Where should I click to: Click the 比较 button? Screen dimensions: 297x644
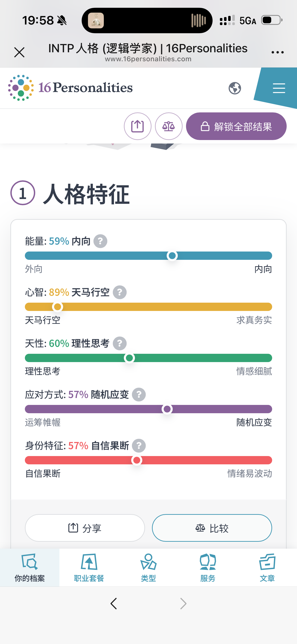click(x=212, y=528)
